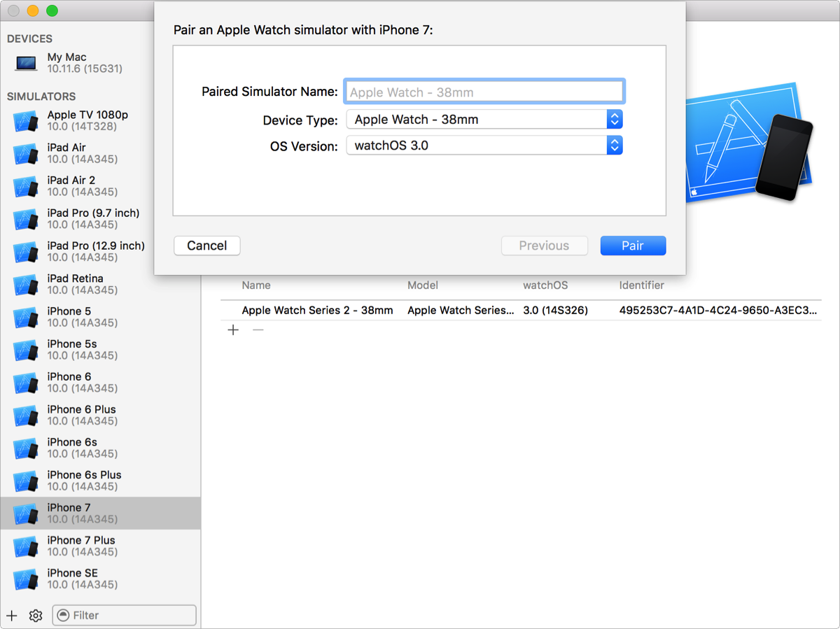Viewport: 840px width, 629px height.
Task: Click the iPhone SE simulator icon
Action: coord(25,579)
